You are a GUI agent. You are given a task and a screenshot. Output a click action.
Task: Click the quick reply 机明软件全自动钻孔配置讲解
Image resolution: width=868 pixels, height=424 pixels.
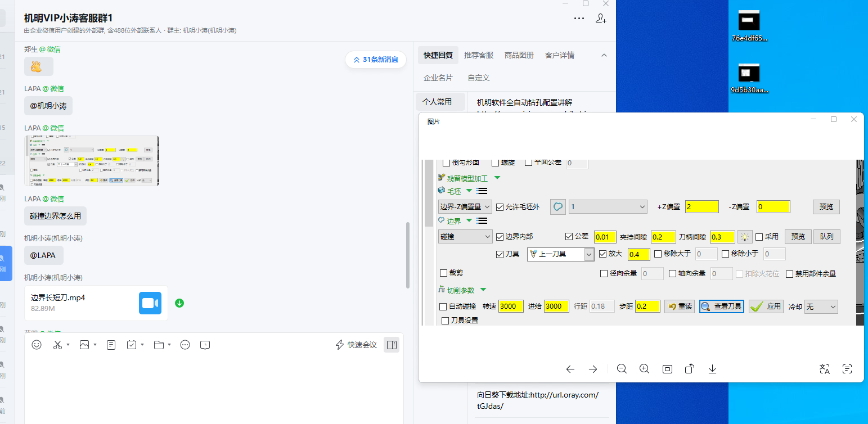click(x=524, y=102)
